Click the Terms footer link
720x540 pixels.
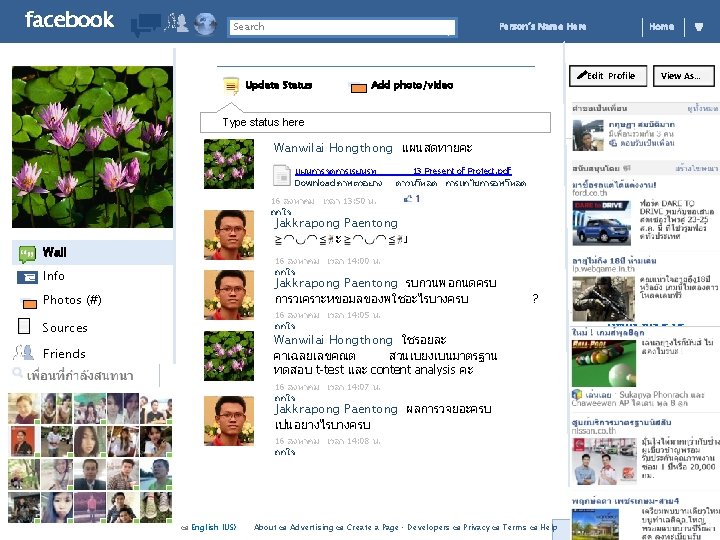pyautogui.click(x=514, y=527)
